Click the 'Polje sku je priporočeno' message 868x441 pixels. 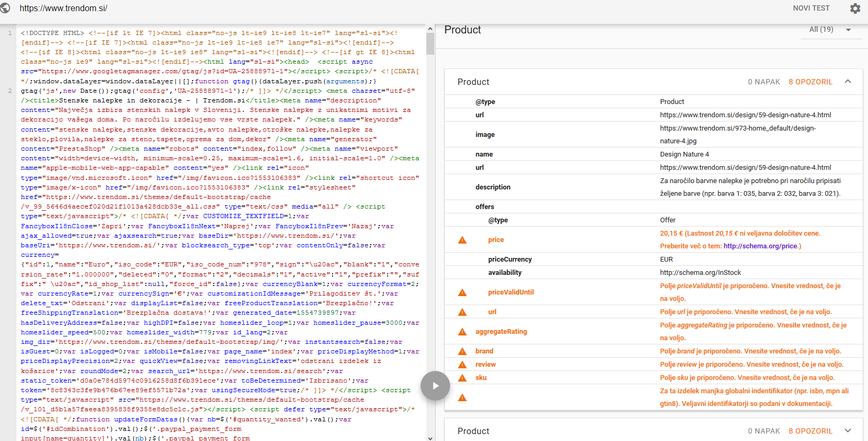748,378
